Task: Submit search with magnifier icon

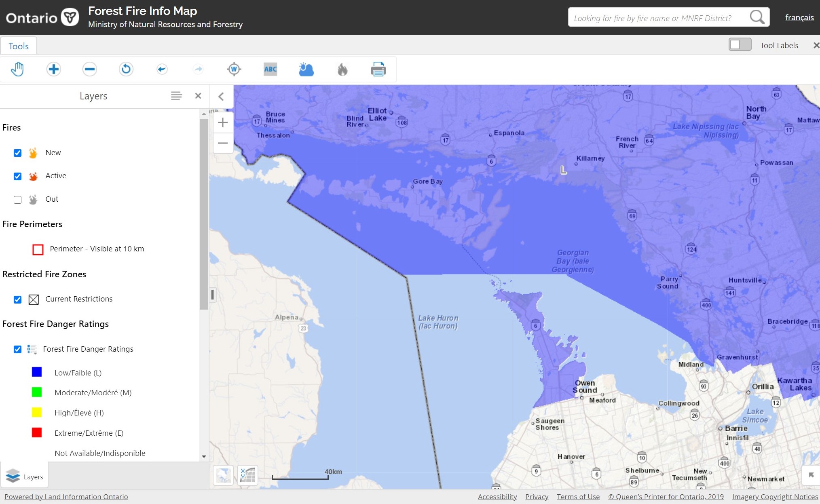Action: [757, 17]
